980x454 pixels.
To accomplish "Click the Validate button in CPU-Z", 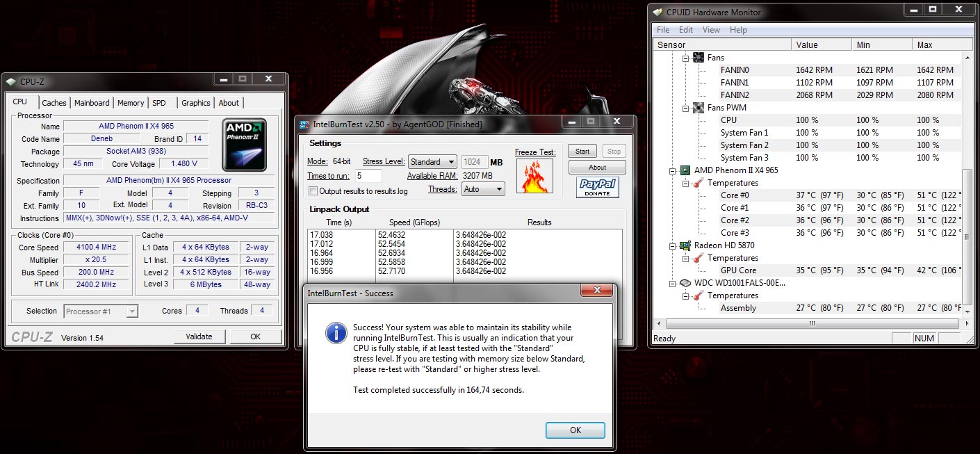I will (x=199, y=337).
